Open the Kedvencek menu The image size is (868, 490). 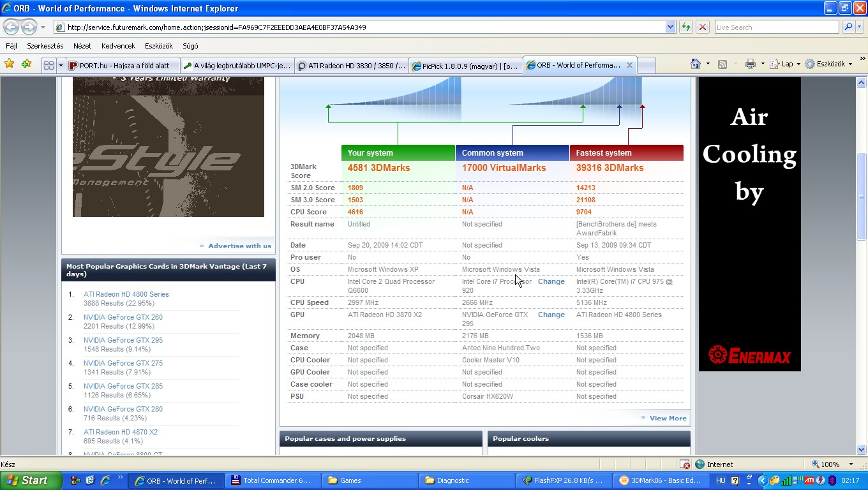pos(118,46)
